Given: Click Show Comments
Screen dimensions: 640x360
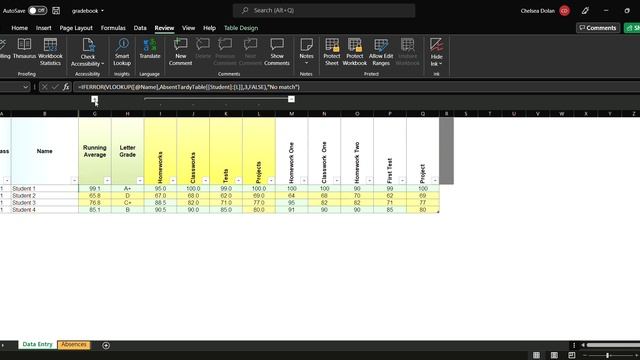Looking at the screenshot, I should (x=277, y=52).
